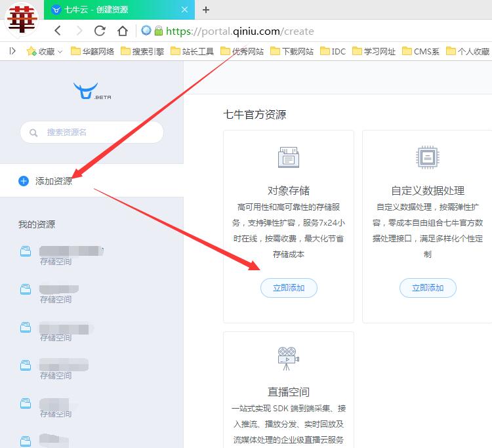Open the 收藏 favorites dropdown

[x=45, y=51]
